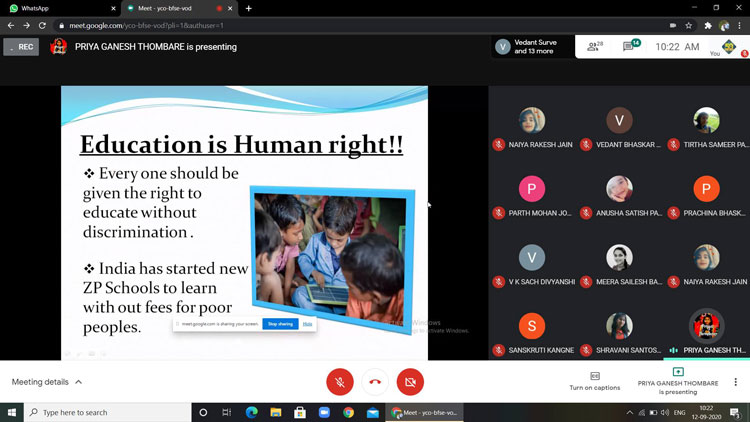Open the three-dot more options menu

pyautogui.click(x=736, y=381)
